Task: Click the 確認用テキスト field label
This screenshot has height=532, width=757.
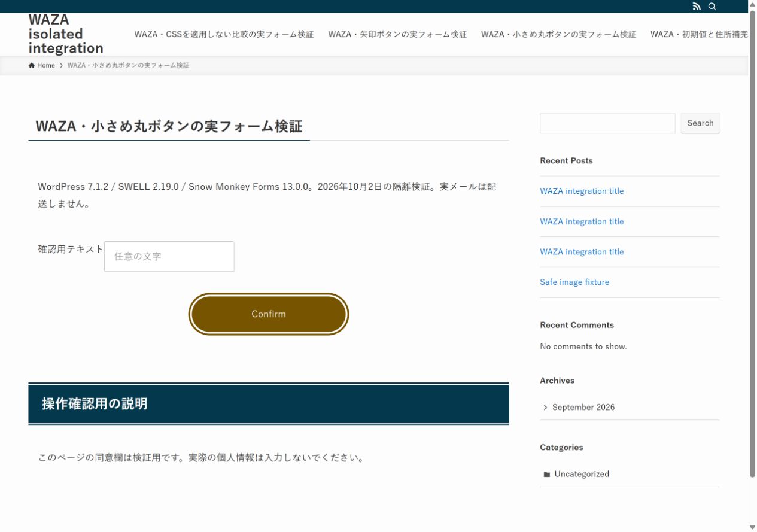Action: click(x=71, y=250)
